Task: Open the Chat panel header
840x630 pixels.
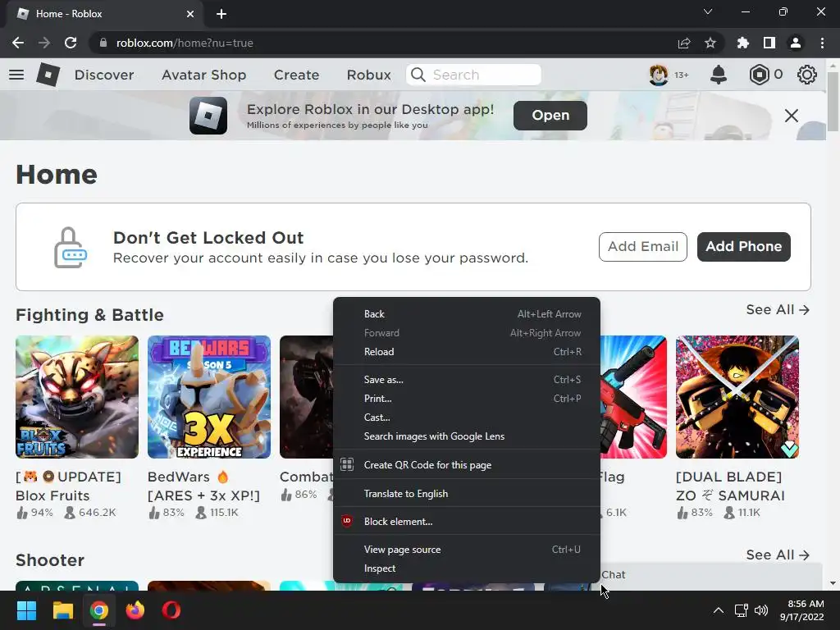Action: click(x=710, y=575)
